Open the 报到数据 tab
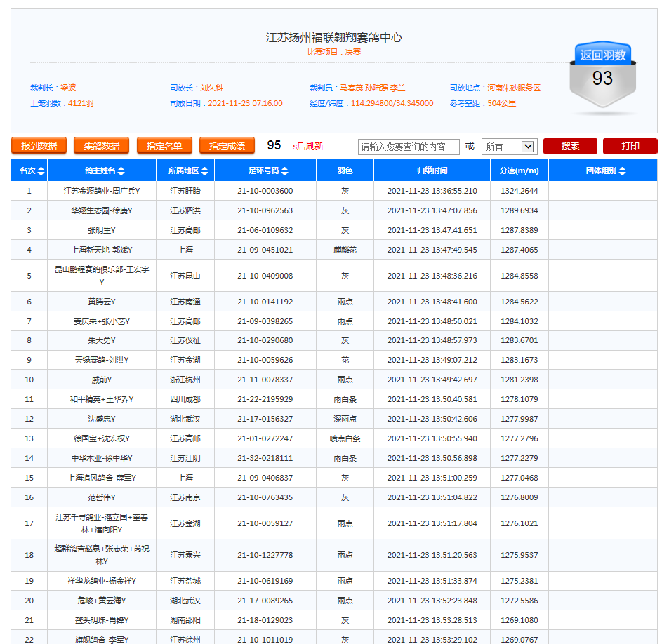This screenshot has width=669, height=644. (39, 146)
